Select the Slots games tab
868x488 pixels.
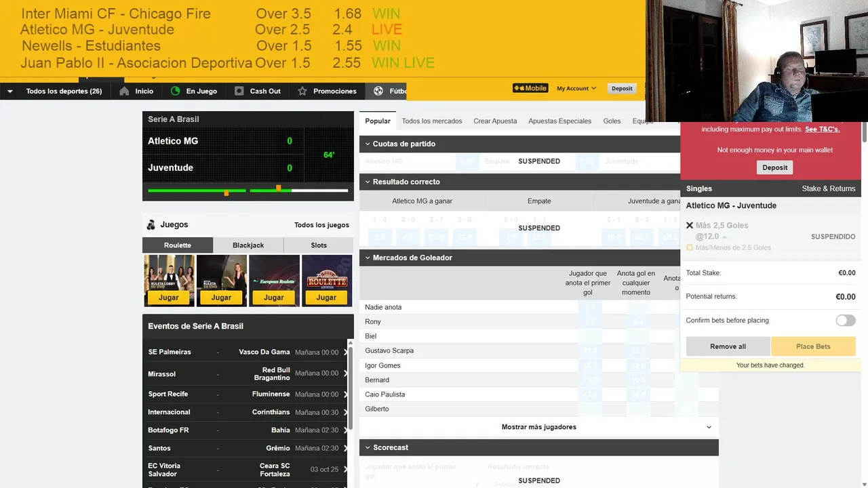pyautogui.click(x=319, y=245)
